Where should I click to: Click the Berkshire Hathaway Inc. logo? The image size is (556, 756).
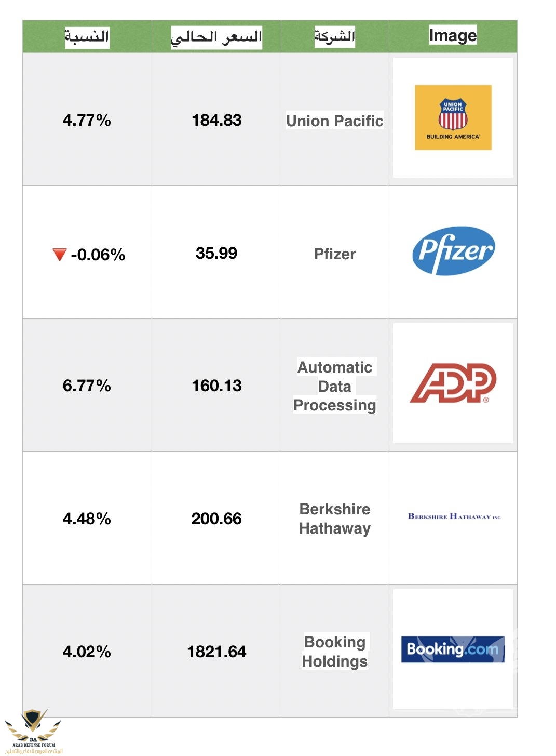click(454, 516)
